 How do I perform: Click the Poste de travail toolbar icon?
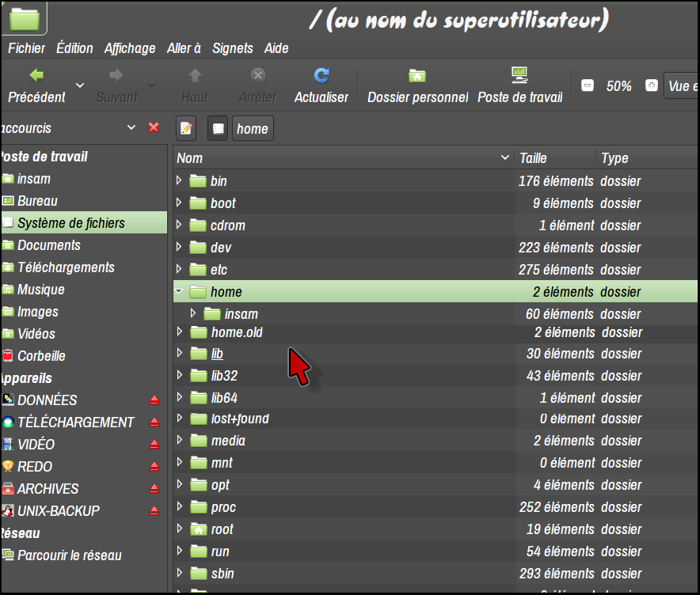pyautogui.click(x=519, y=76)
